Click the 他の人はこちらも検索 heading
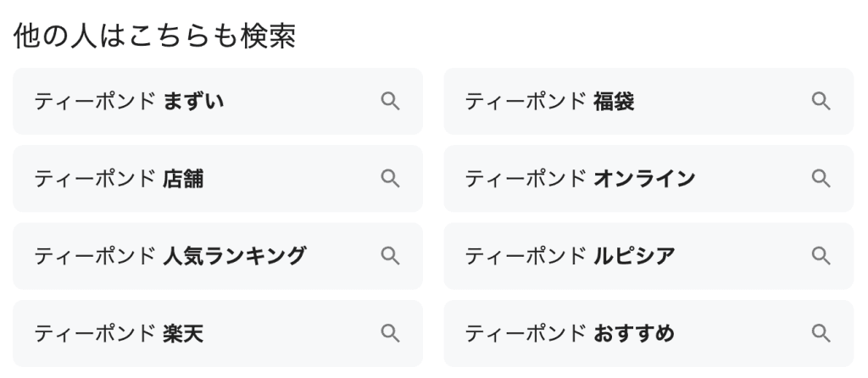The width and height of the screenshot is (868, 378). [x=154, y=37]
